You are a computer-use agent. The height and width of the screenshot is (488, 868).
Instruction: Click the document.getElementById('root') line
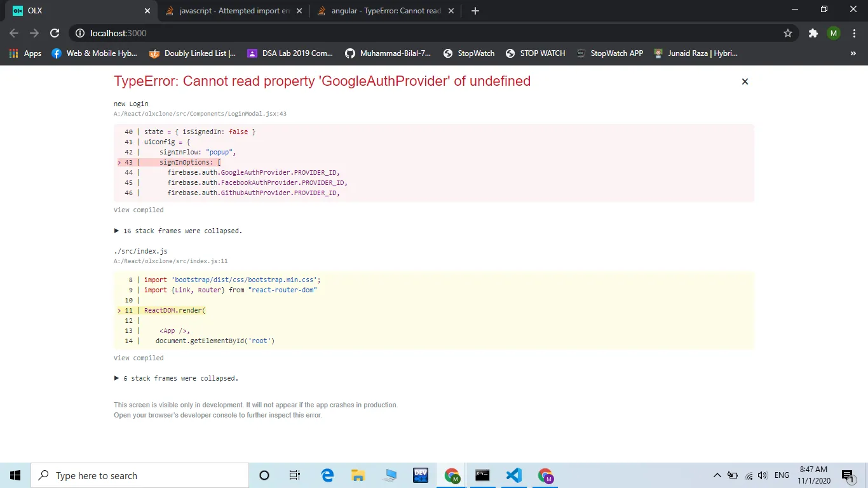tap(215, 341)
